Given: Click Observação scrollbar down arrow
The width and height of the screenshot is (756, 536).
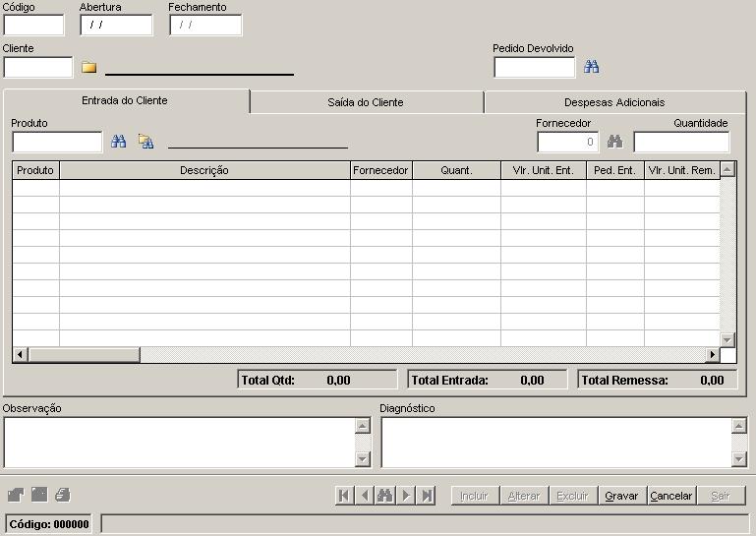Looking at the screenshot, I should (363, 459).
